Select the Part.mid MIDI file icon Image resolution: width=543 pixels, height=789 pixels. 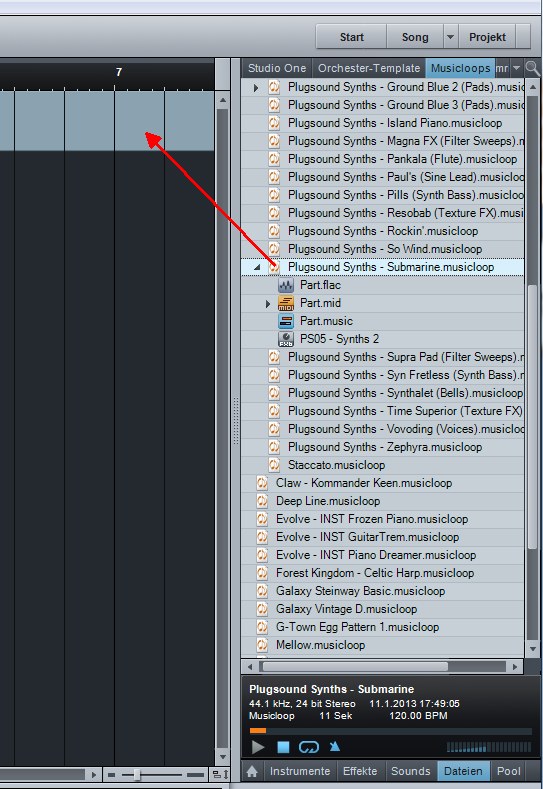click(x=286, y=303)
